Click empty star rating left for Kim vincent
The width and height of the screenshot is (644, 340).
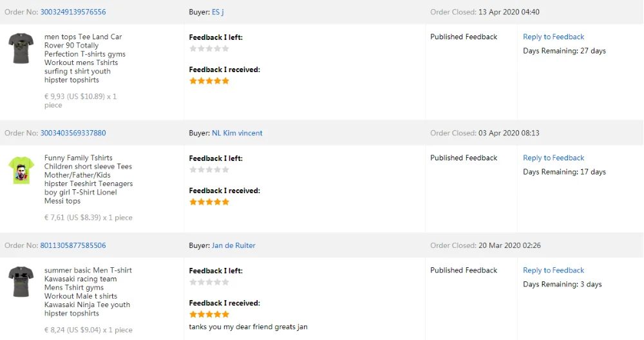coord(209,169)
